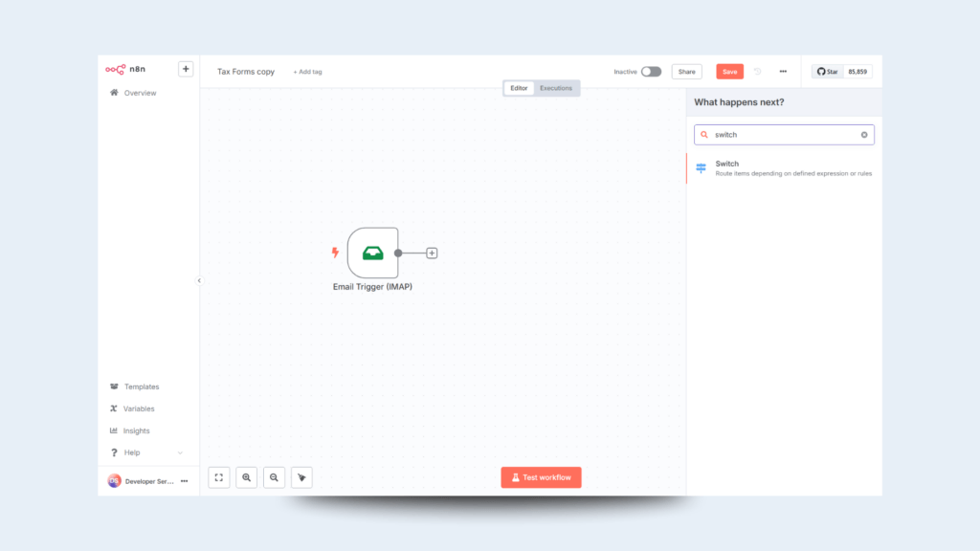The height and width of the screenshot is (551, 980).
Task: Open the three-dots workflow options menu
Action: click(783, 72)
